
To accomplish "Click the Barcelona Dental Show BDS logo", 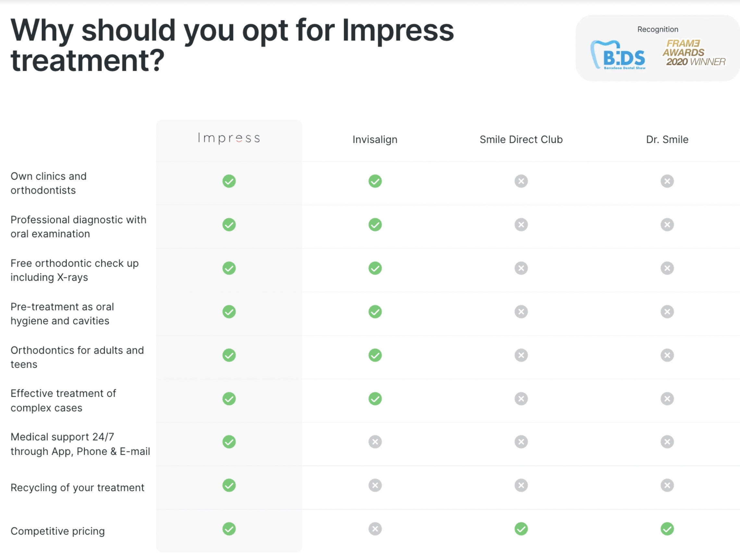I will coord(619,55).
